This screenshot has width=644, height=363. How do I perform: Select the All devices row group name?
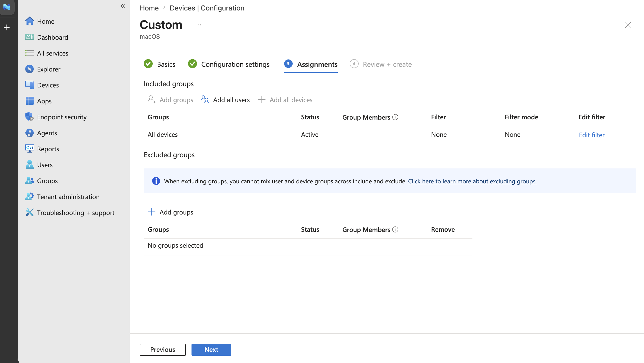[163, 134]
